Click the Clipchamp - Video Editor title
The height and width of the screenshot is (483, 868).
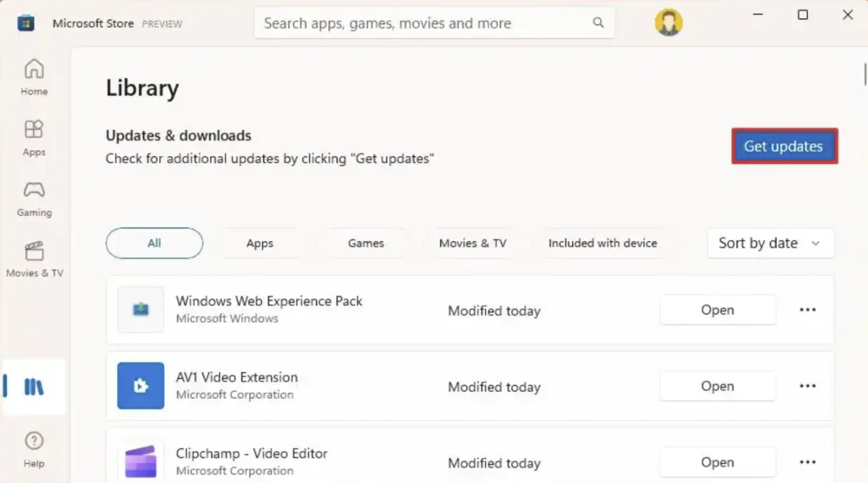click(x=252, y=454)
